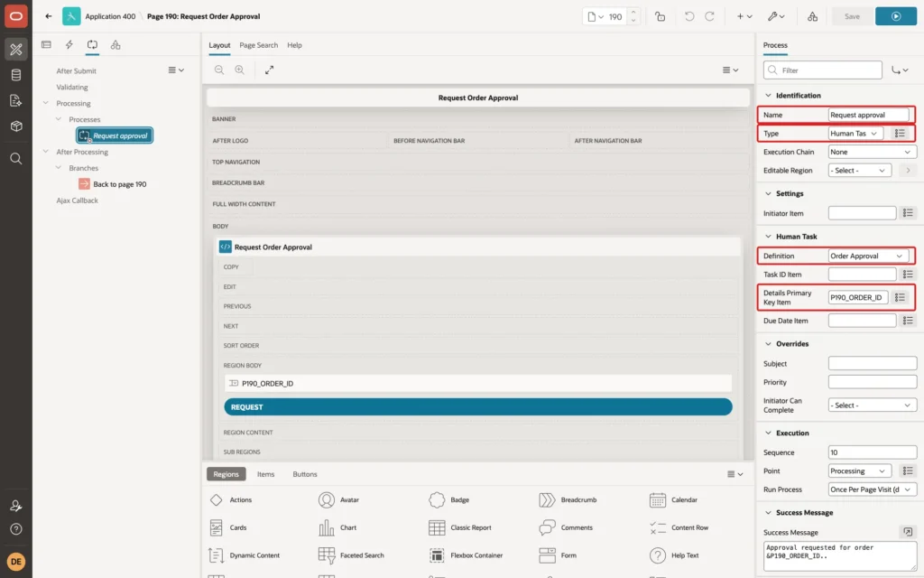
Task: Open App Builder from the sidebar
Action: pos(16,50)
